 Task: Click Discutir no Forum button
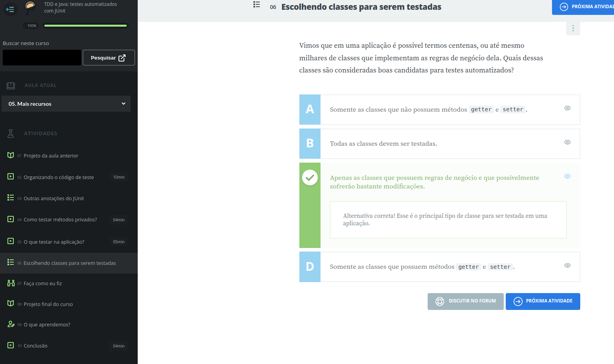(x=465, y=301)
